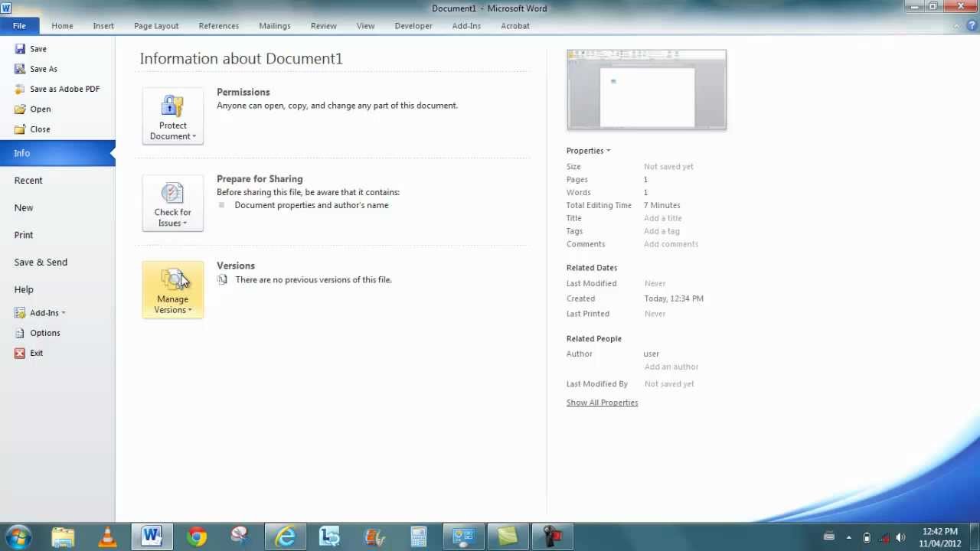Open Show All Properties link

tap(602, 402)
